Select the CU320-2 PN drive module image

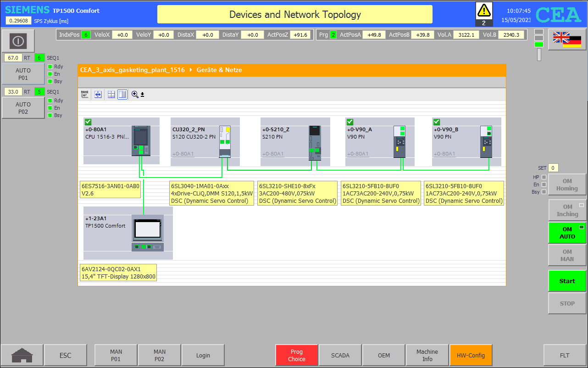click(x=225, y=141)
